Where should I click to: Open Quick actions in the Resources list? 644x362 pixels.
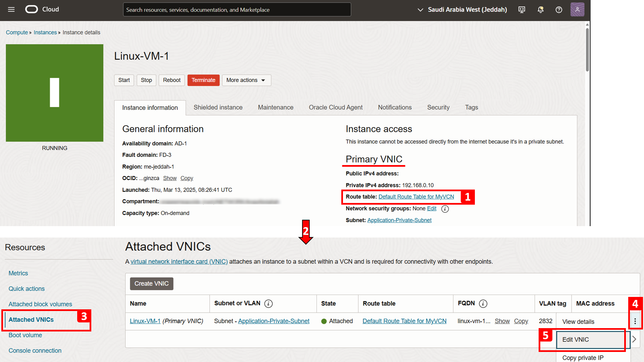(x=27, y=289)
